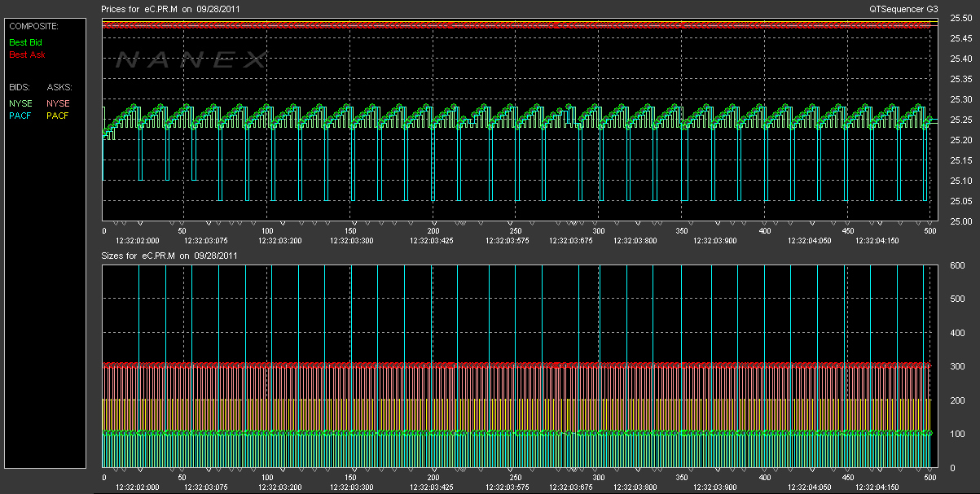Click the 25.20 price axis label
Screen dimensions: 980x494
(960, 141)
